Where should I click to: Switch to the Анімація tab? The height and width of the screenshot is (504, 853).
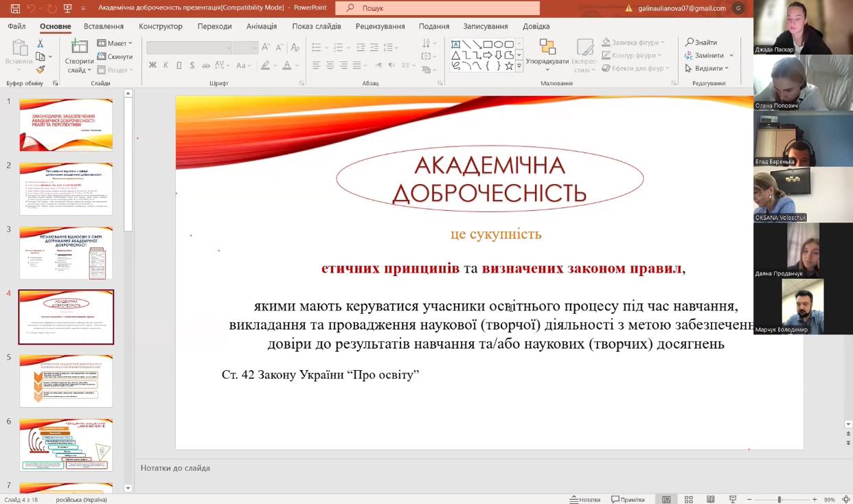coord(262,26)
